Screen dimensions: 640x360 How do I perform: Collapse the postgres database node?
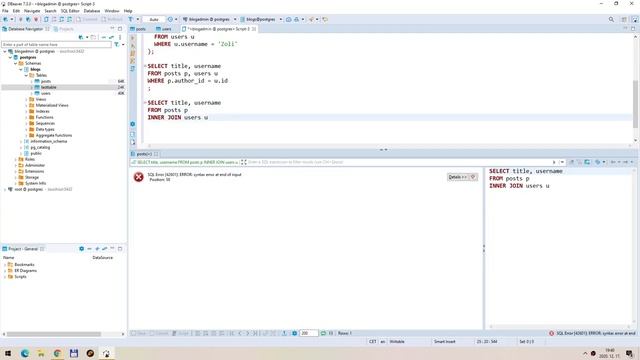click(10, 58)
